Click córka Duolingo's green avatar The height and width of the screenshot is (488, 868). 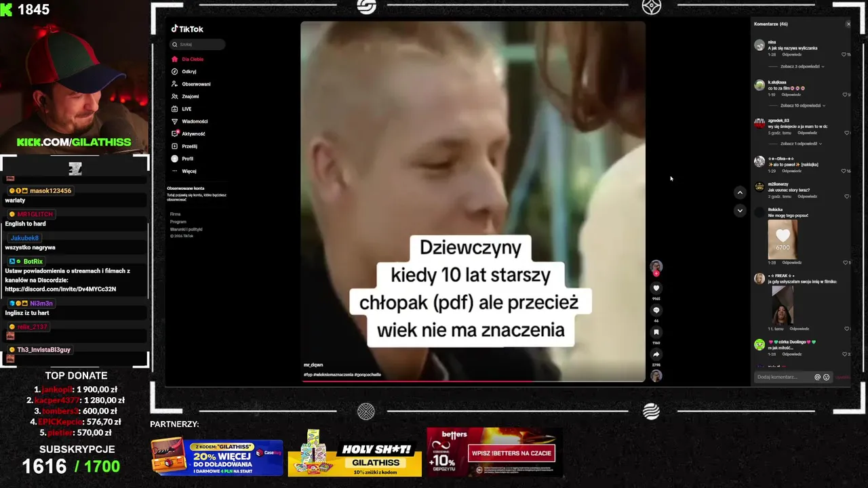[x=759, y=344]
